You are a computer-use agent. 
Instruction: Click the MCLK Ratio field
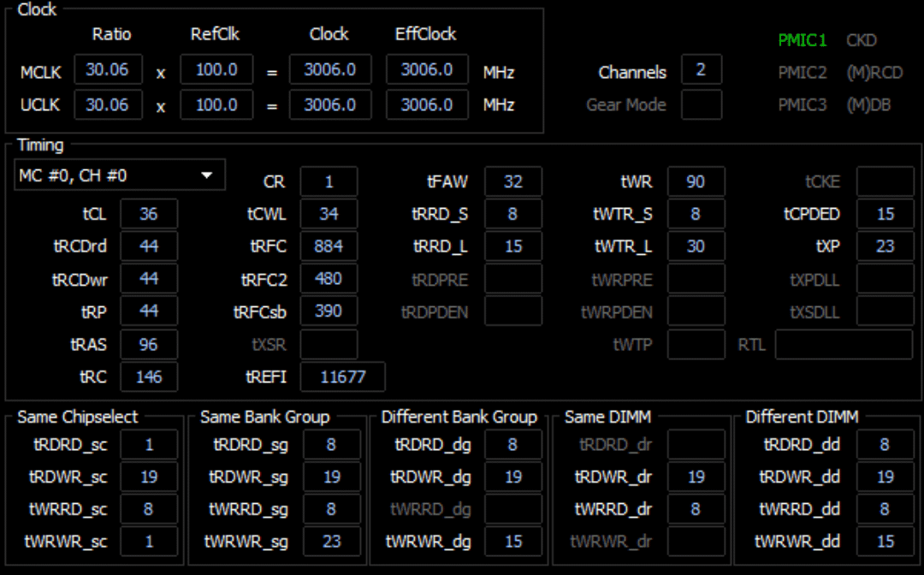(108, 70)
